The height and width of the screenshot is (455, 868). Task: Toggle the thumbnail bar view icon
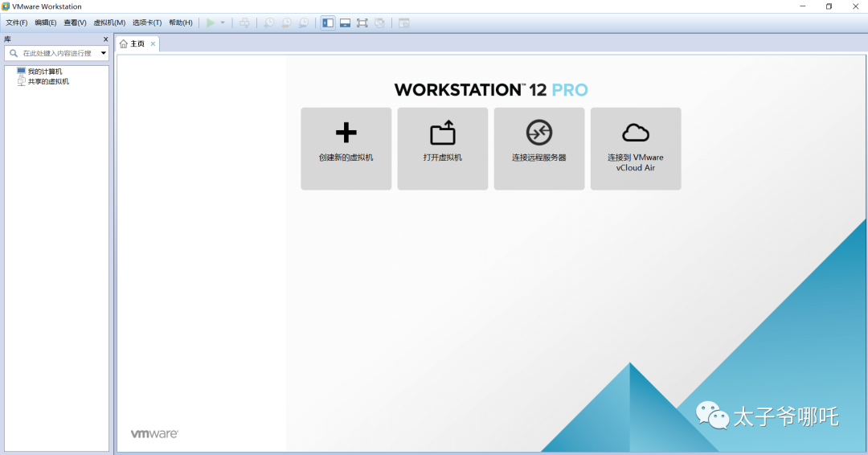point(345,23)
